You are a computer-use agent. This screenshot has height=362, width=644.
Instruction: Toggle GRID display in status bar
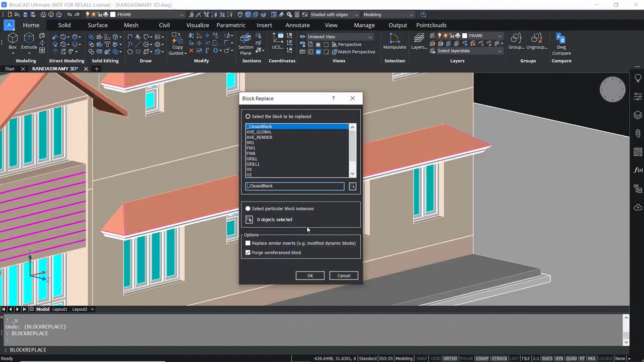tap(436, 358)
